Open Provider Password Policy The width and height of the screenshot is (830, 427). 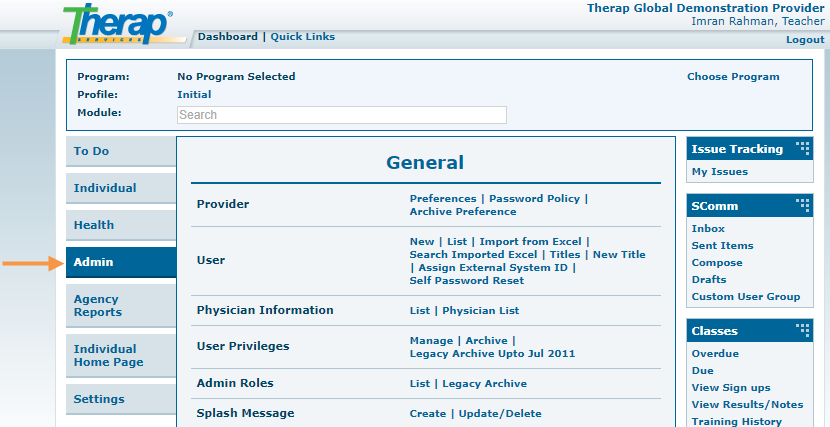tap(535, 199)
